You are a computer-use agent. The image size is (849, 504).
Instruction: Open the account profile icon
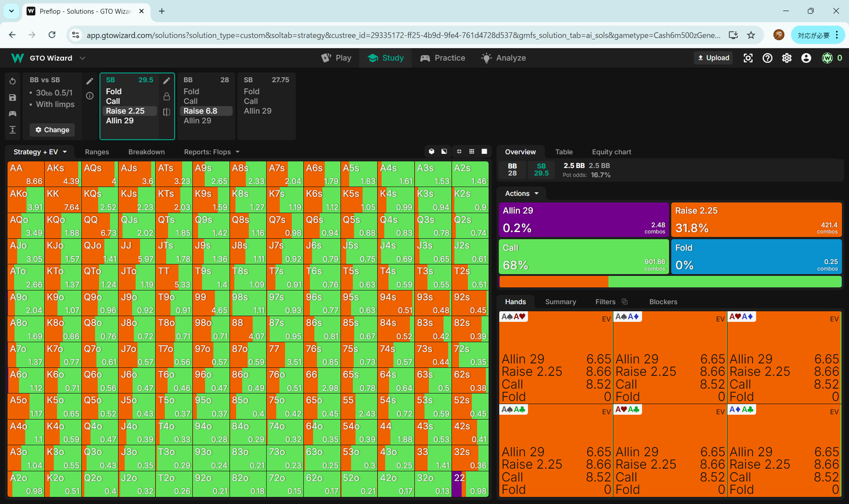[x=806, y=58]
